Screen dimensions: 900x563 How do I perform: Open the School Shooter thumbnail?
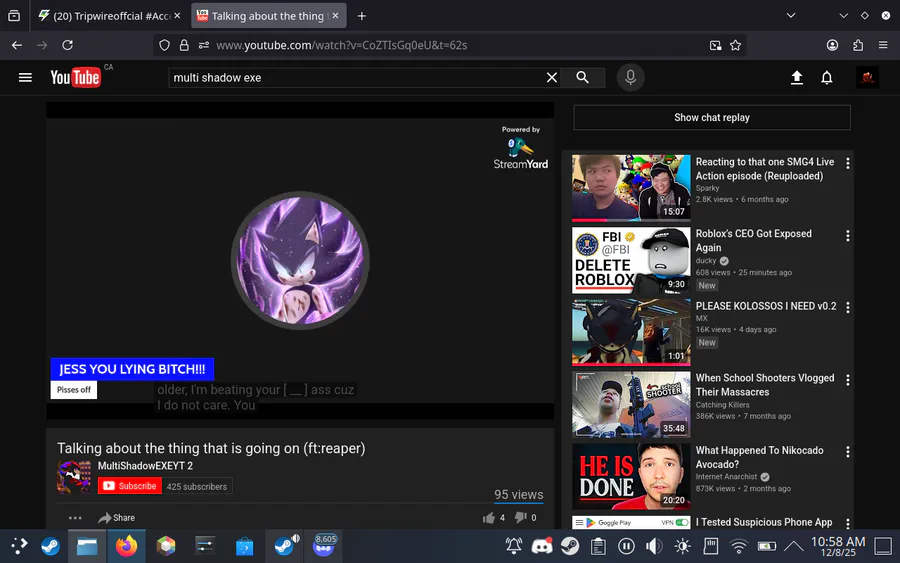(x=631, y=405)
